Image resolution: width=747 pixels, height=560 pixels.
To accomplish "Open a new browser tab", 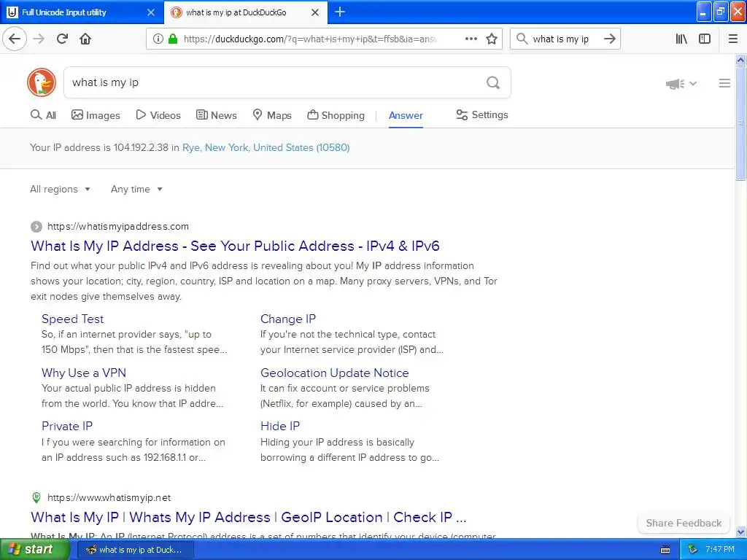I will click(340, 12).
